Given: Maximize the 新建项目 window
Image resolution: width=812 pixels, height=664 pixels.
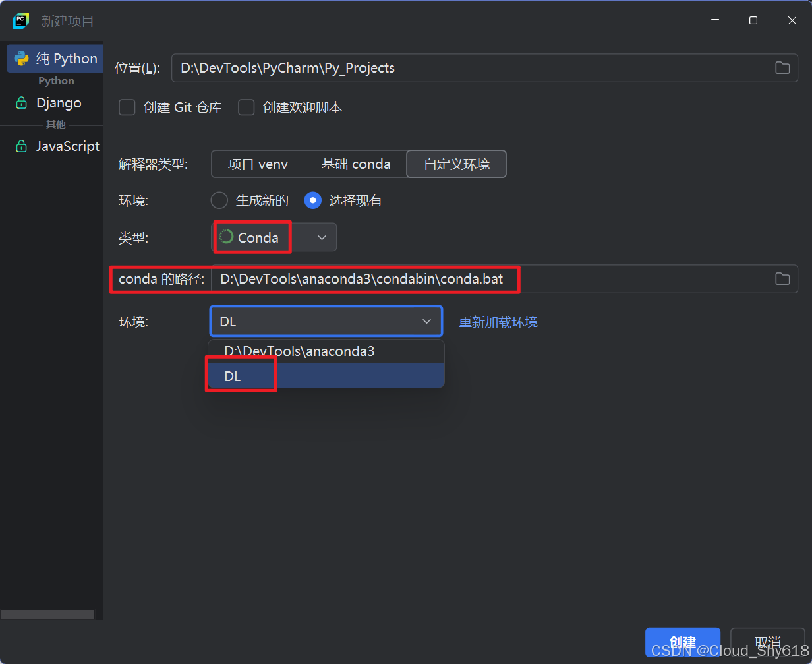Looking at the screenshot, I should pos(753,20).
